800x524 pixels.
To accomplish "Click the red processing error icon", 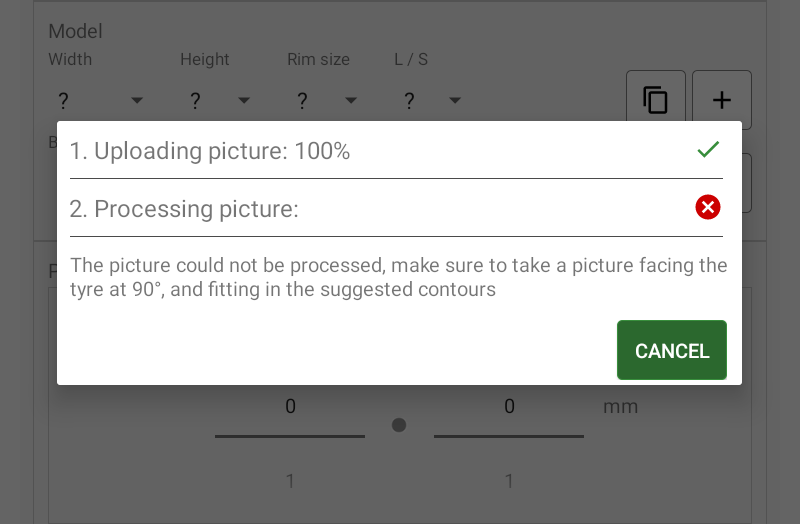I will 708,207.
